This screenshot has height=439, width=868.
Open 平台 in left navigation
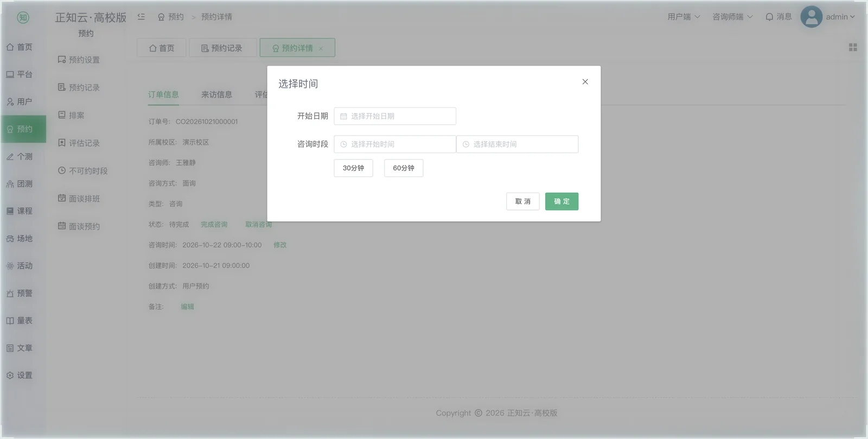click(20, 74)
